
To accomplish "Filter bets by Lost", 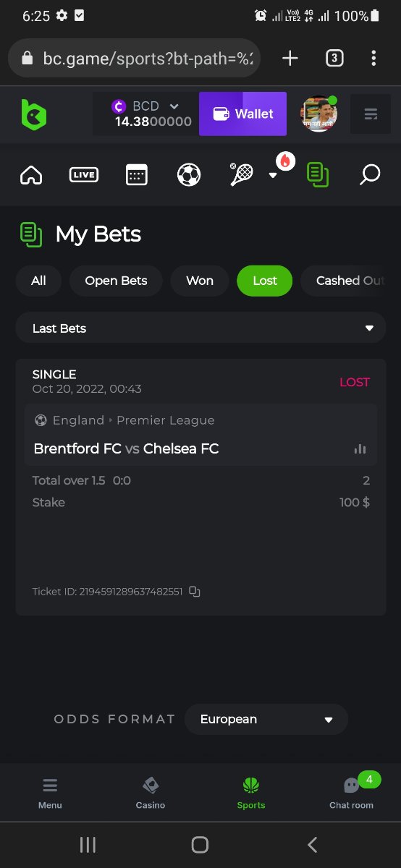I will [265, 281].
